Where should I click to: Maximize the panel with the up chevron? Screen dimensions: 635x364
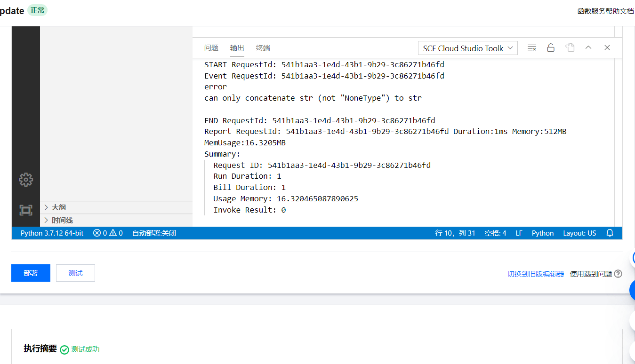coord(588,47)
